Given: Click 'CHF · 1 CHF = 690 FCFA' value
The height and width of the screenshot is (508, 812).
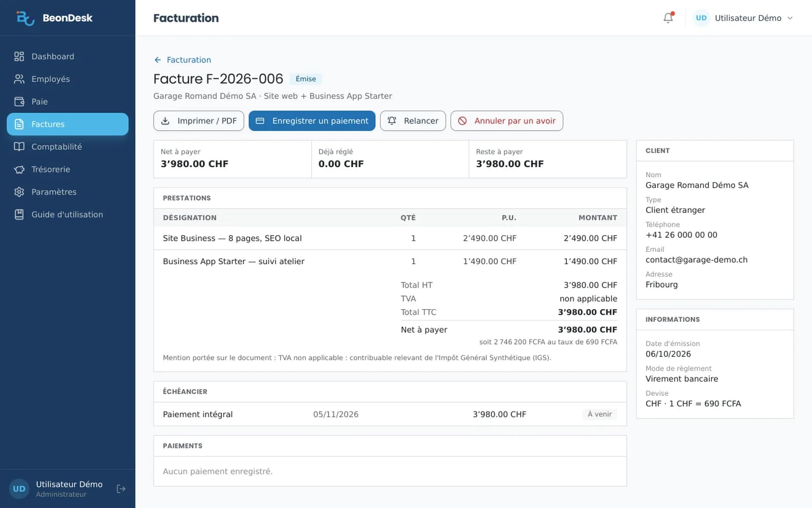Looking at the screenshot, I should (693, 403).
